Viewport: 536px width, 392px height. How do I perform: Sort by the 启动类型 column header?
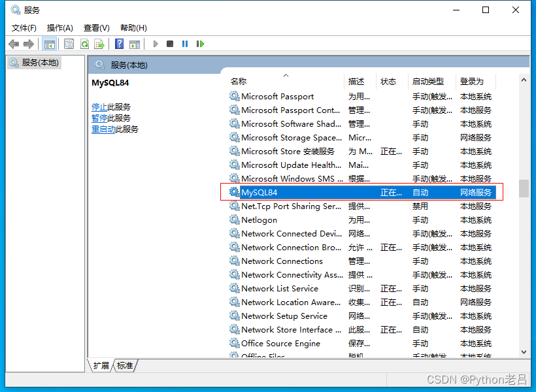pyautogui.click(x=432, y=81)
